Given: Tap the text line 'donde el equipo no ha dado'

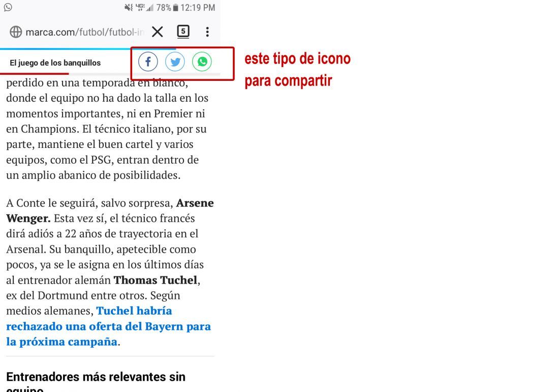Looking at the screenshot, I should [107, 98].
